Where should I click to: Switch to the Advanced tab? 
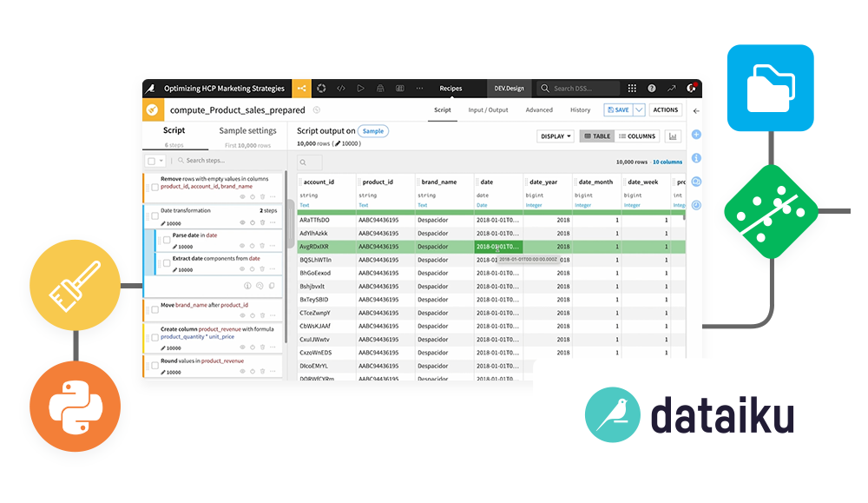[x=539, y=109]
